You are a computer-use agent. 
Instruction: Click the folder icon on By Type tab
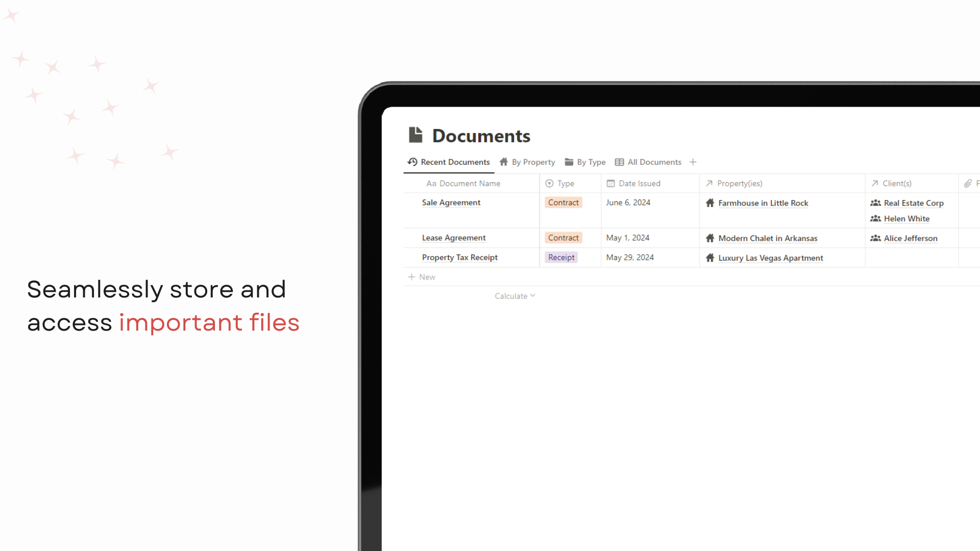point(569,162)
